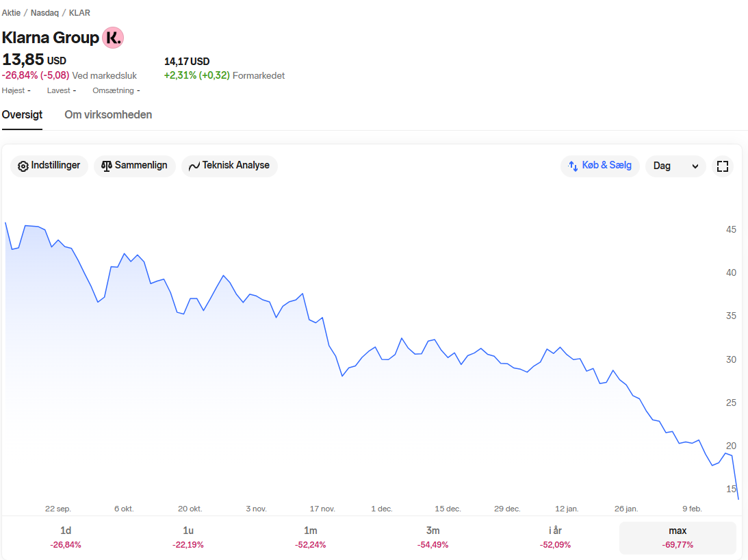Click the 20 price axis label
This screenshot has width=748, height=560.
(x=731, y=446)
